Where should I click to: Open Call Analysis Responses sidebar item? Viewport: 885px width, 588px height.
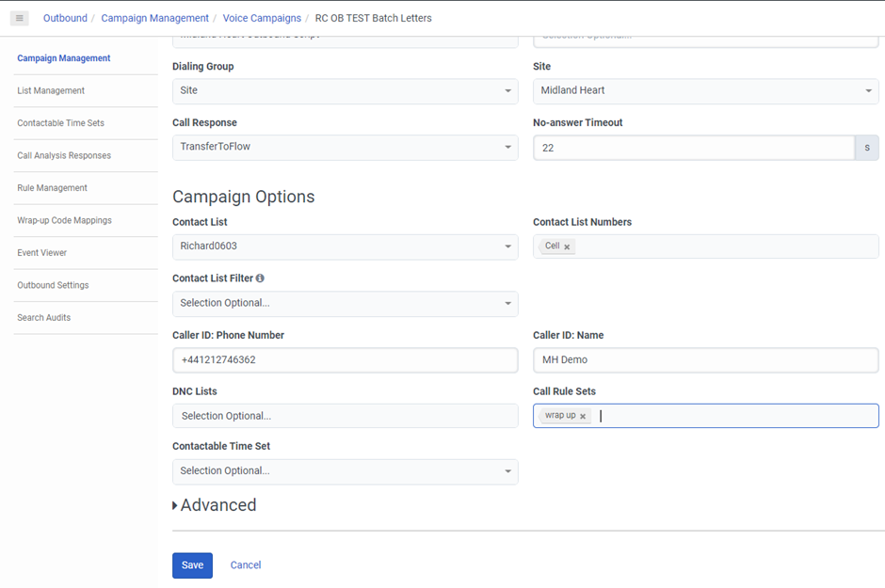coord(64,156)
